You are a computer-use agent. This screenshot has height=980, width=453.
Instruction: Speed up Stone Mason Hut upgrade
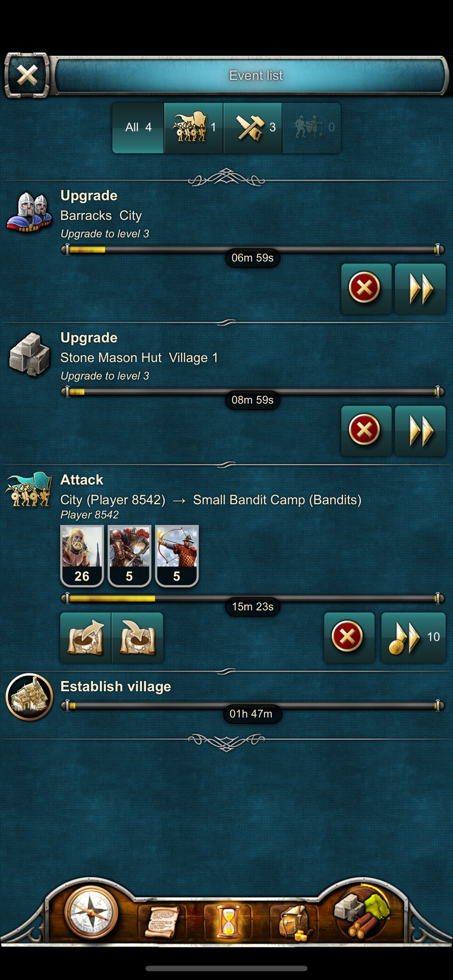point(420,430)
